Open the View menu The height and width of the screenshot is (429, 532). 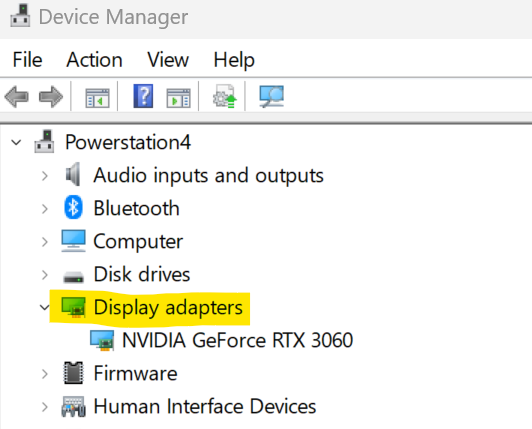click(x=168, y=60)
